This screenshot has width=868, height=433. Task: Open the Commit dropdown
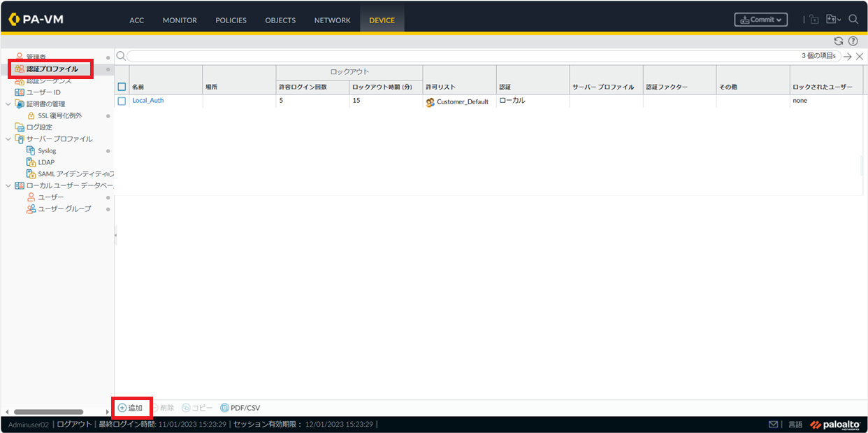point(760,20)
